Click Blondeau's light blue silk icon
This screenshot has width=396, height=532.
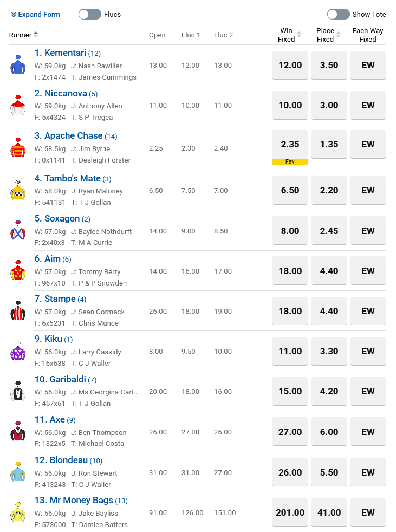click(x=18, y=472)
